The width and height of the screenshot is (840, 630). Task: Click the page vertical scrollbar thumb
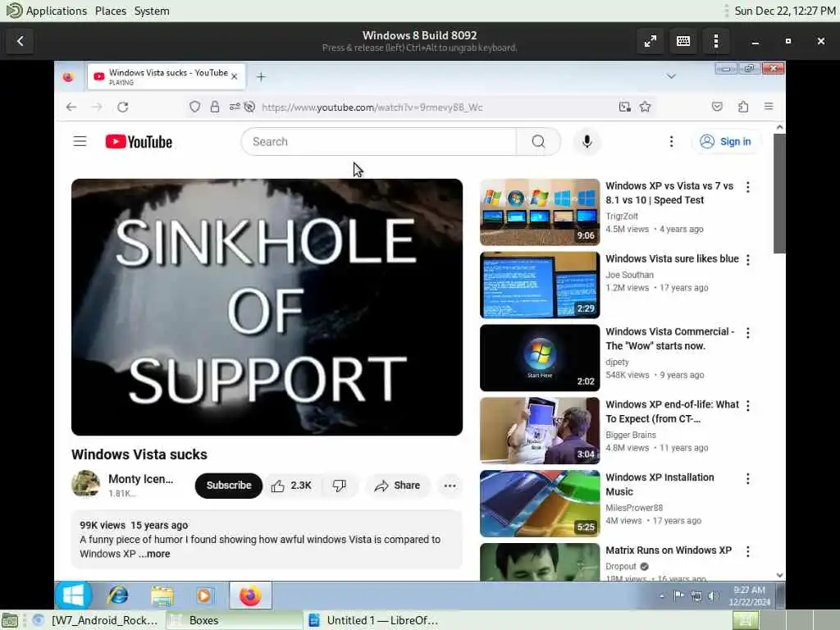779,193
